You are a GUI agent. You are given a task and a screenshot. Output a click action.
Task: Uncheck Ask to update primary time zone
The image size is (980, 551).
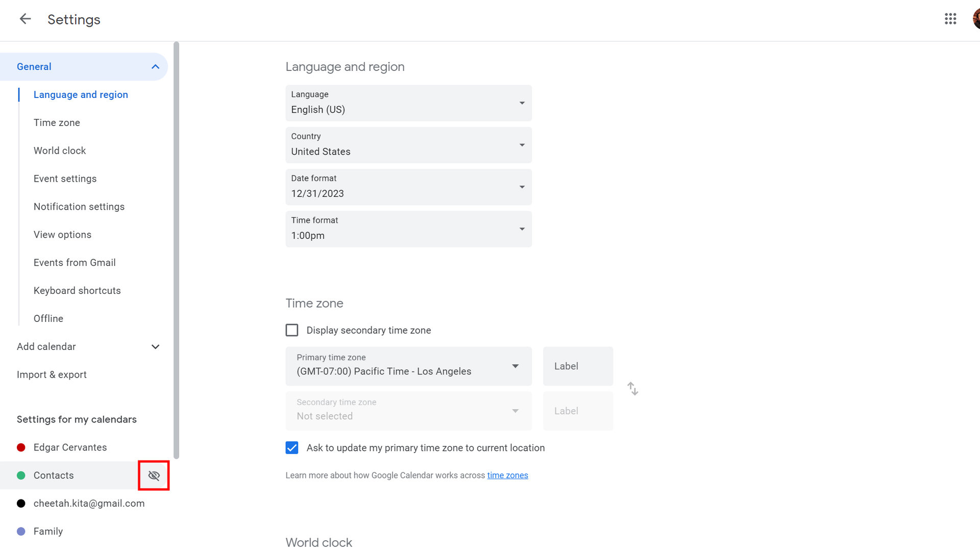292,448
